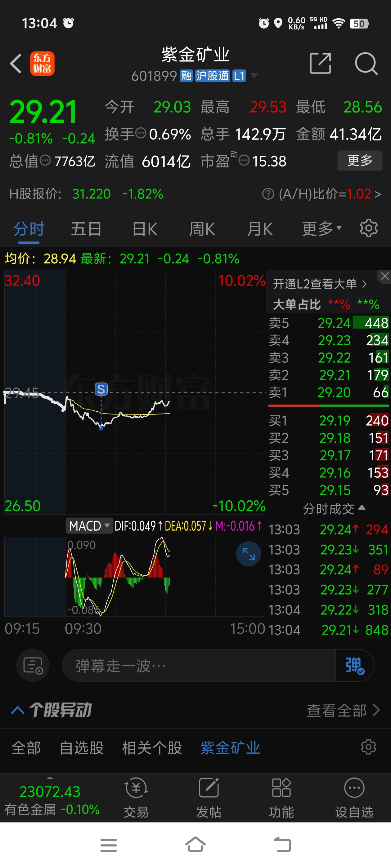Tap the Android back button
Screen dimensions: 391x868
[282, 844]
